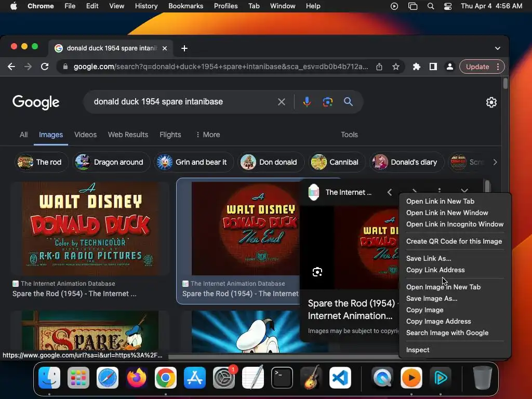532x399 pixels.
Task: Open Google Lens camera search icon
Action: pos(327,102)
